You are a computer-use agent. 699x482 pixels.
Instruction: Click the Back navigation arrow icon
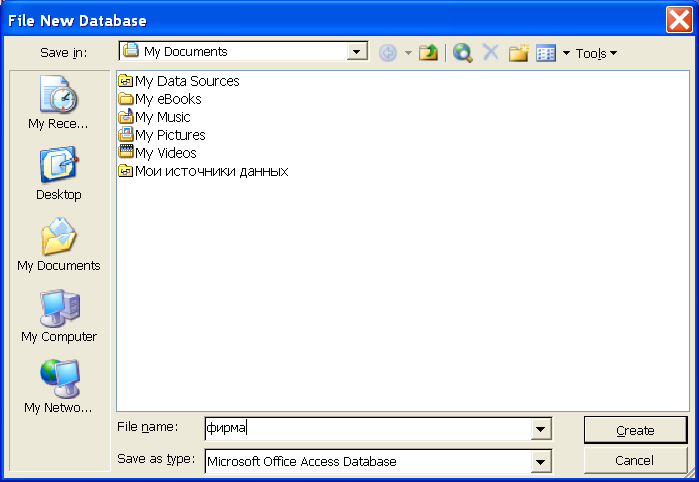tap(388, 53)
